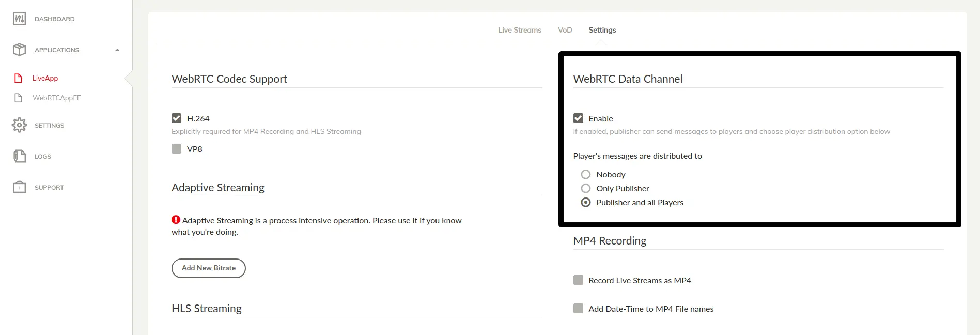980x335 pixels.
Task: Check Record Live Streams as MP4
Action: pyautogui.click(x=578, y=280)
